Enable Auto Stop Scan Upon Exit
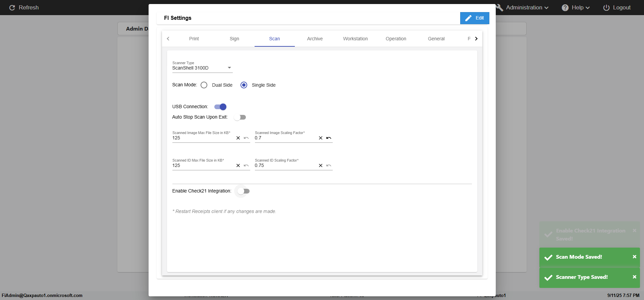The height and width of the screenshot is (300, 644). click(x=240, y=117)
